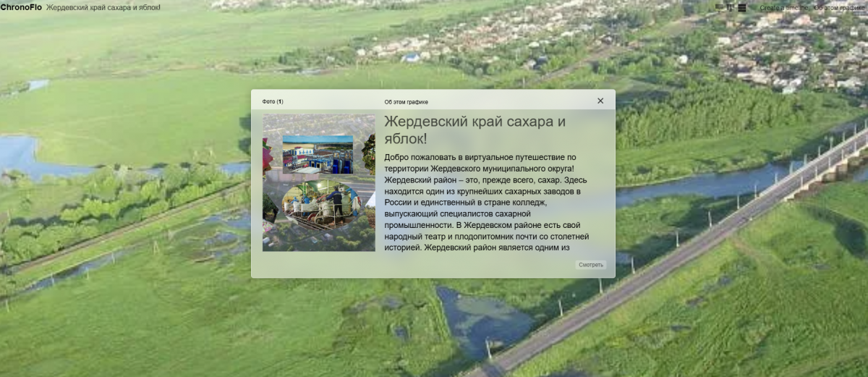Viewport: 868px width, 377px height.
Task: Open the Create a timeline link
Action: coord(784,7)
